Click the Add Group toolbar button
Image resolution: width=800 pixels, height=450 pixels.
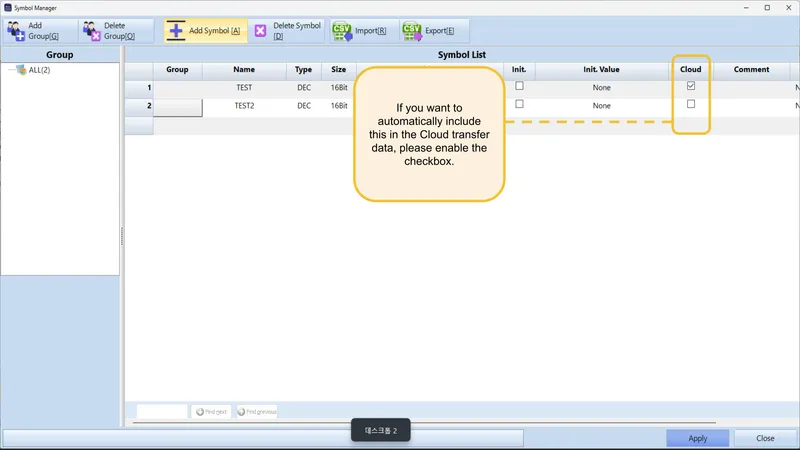[40, 31]
